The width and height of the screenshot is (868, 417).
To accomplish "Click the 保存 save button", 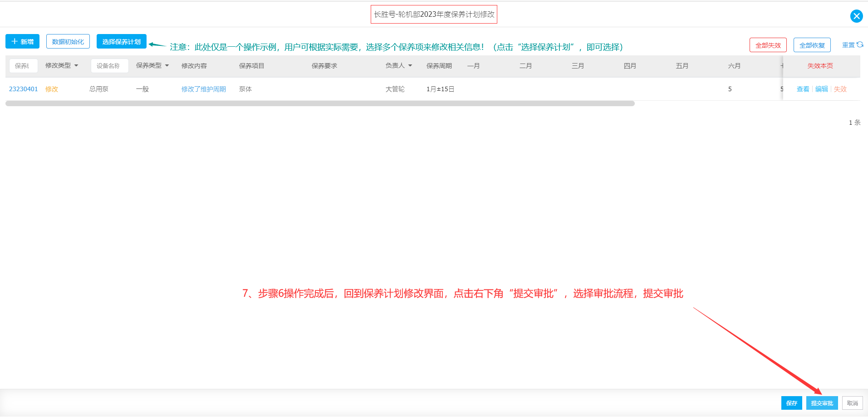I will click(791, 403).
